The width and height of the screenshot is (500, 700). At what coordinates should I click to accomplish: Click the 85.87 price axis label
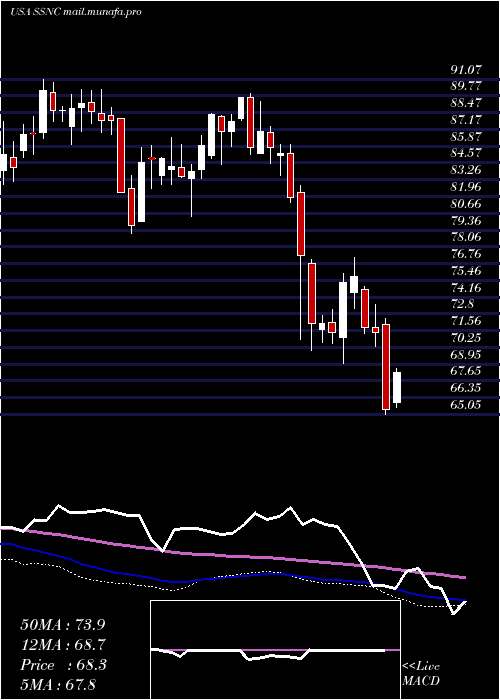[x=466, y=137]
